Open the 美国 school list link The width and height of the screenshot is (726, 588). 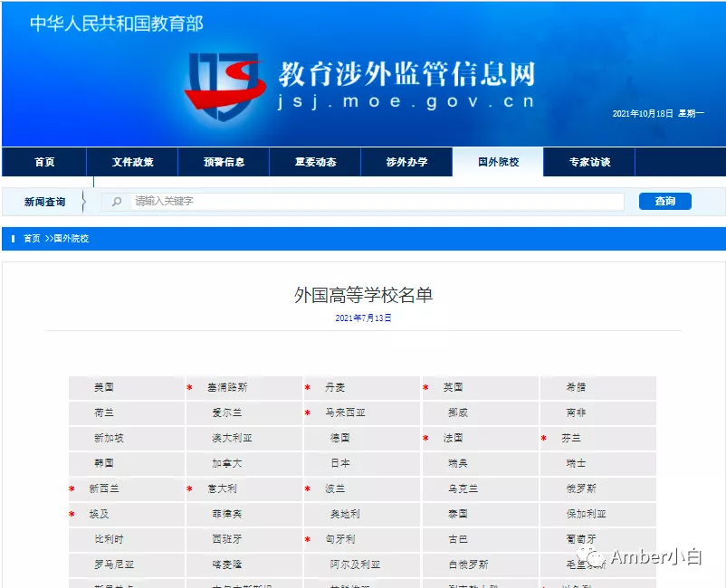click(x=104, y=387)
